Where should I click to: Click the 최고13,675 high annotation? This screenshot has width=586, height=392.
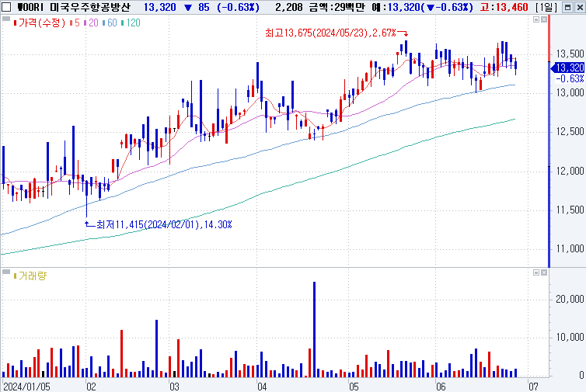331,33
